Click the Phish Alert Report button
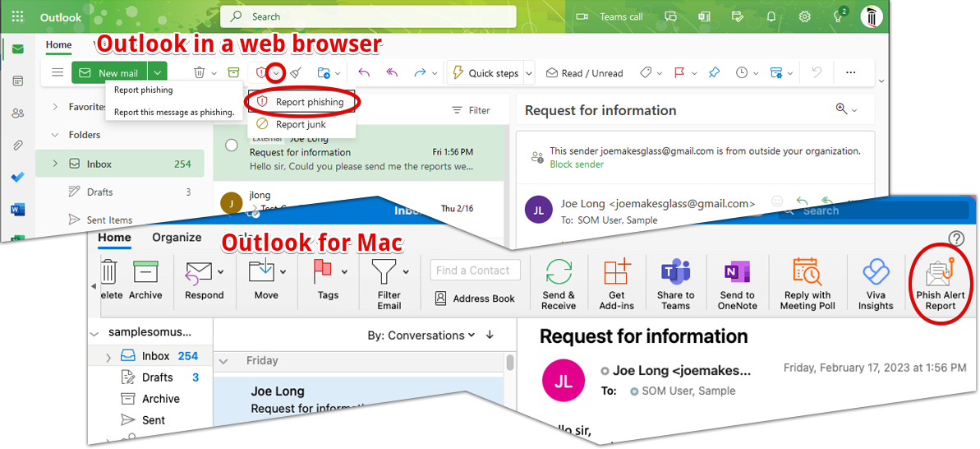 tap(940, 284)
